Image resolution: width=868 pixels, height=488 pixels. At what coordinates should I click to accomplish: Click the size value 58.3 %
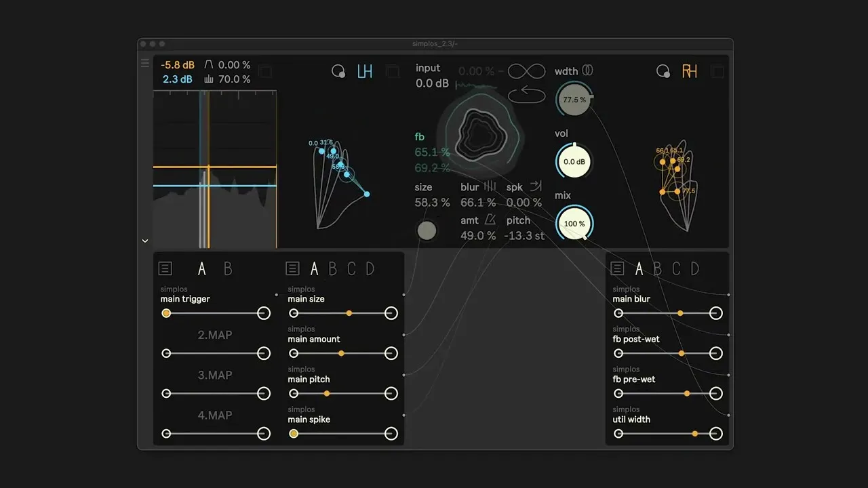(x=433, y=202)
